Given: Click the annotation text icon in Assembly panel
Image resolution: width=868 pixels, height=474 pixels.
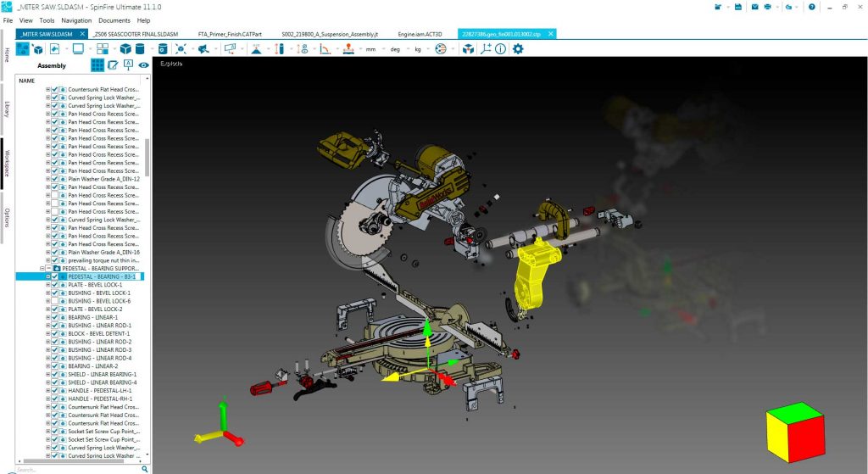Looking at the screenshot, I should click(x=129, y=65).
